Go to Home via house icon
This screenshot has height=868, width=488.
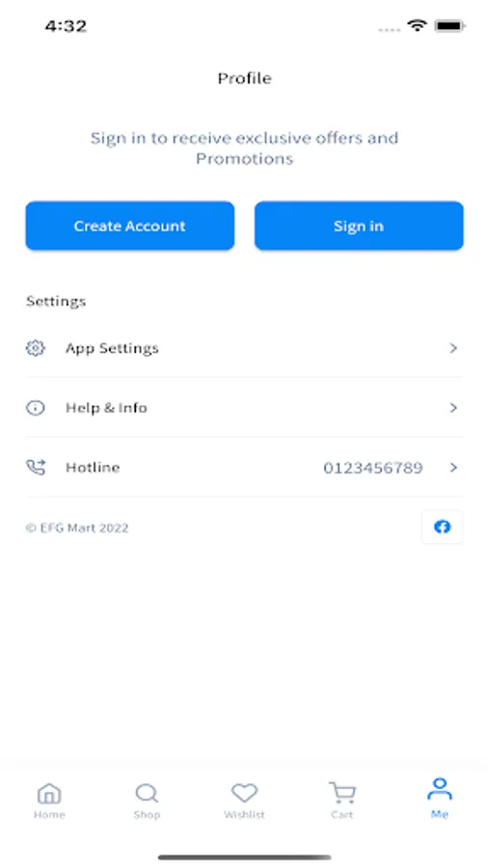point(49,794)
